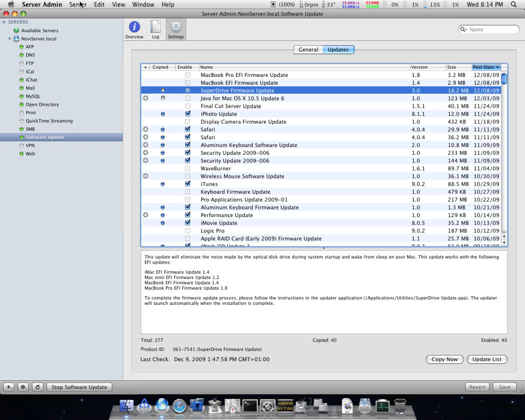
Task: Click the Copy Now button
Action: [x=445, y=359]
